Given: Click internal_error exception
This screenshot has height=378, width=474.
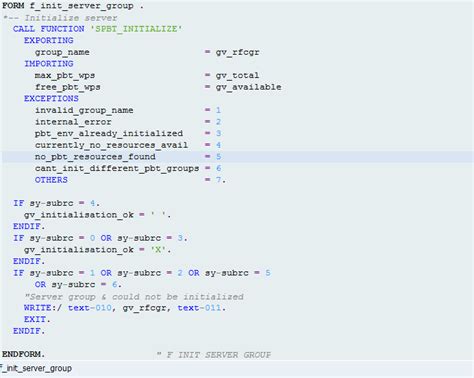Looking at the screenshot, I should pos(73,122).
